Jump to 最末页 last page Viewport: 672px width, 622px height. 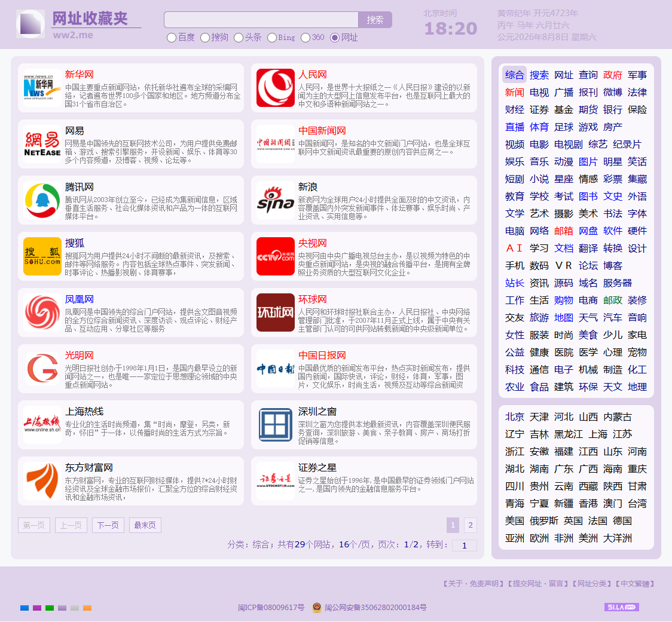pos(145,525)
